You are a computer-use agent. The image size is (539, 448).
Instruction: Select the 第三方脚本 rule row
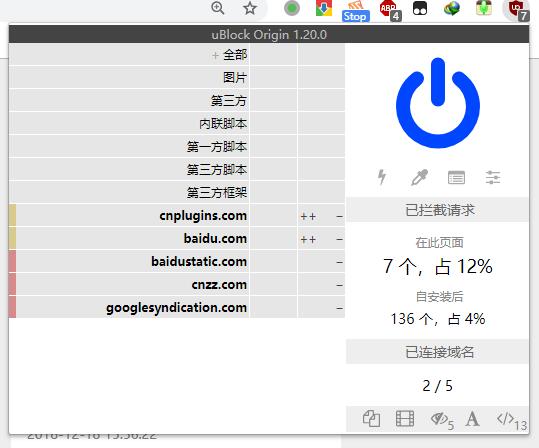pos(129,170)
